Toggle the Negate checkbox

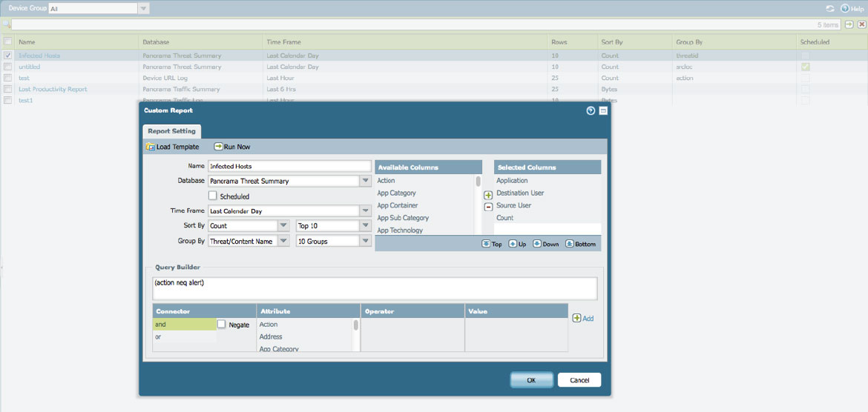pyautogui.click(x=221, y=325)
